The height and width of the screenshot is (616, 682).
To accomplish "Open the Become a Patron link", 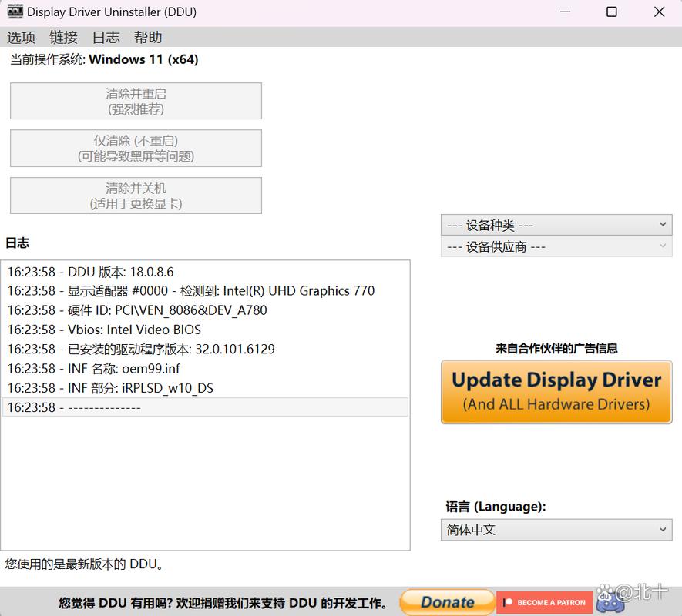I will click(x=544, y=602).
